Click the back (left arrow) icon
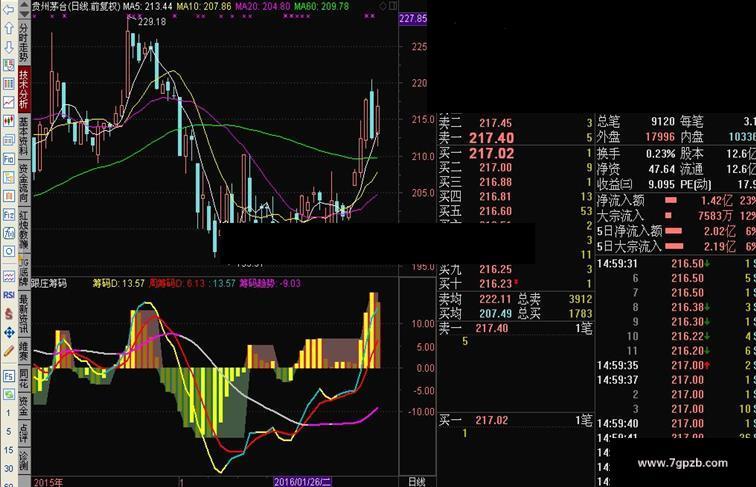The image size is (756, 487). (8, 9)
